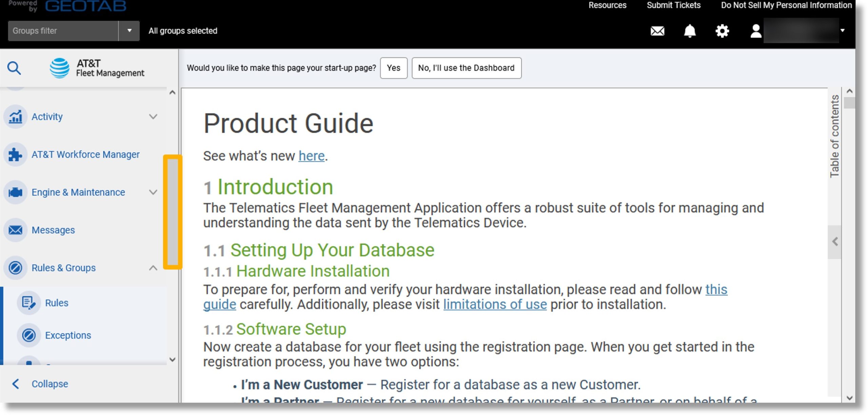Image resolution: width=868 pixels, height=415 pixels.
Task: Click the 'Introduction' heading
Action: click(x=275, y=187)
